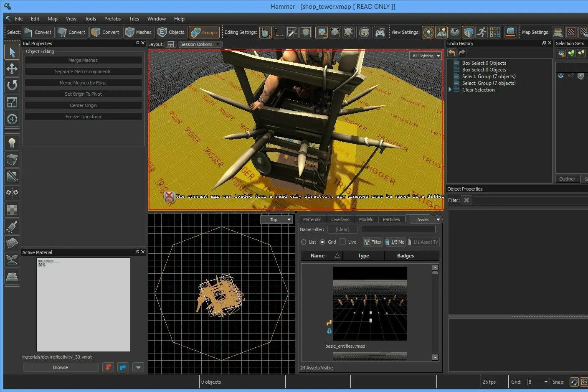Image resolution: width=588 pixels, height=392 pixels.
Task: Open the Prefabs menu
Action: (112, 19)
